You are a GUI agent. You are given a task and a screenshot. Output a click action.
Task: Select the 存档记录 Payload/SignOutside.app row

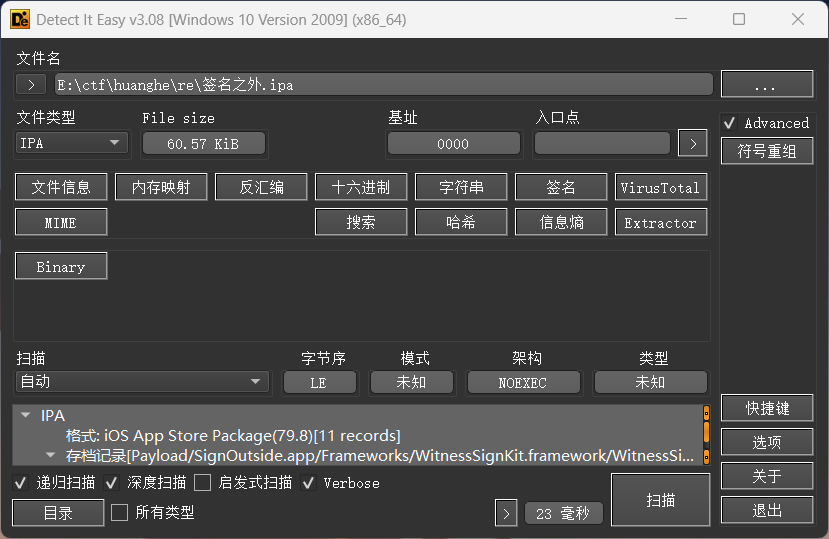380,455
